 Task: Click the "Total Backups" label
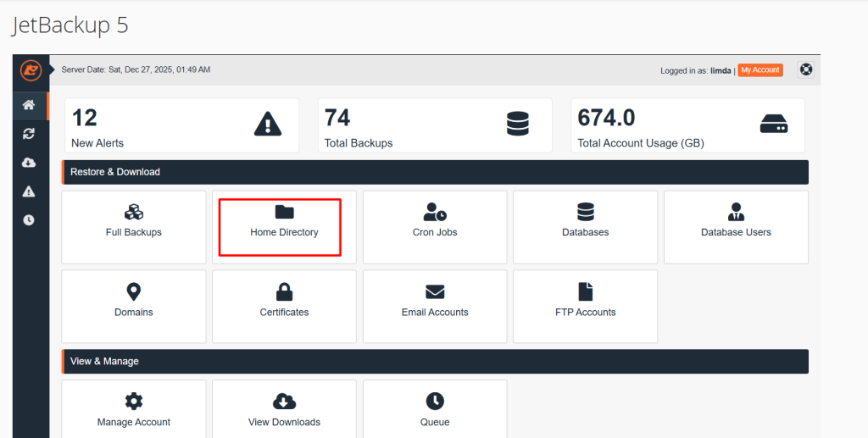(x=359, y=143)
